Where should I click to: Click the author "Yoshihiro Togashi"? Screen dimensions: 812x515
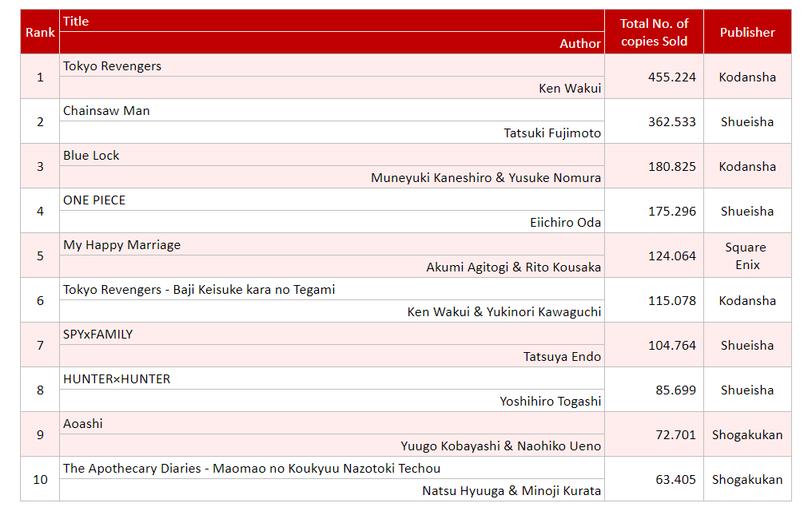point(551,402)
